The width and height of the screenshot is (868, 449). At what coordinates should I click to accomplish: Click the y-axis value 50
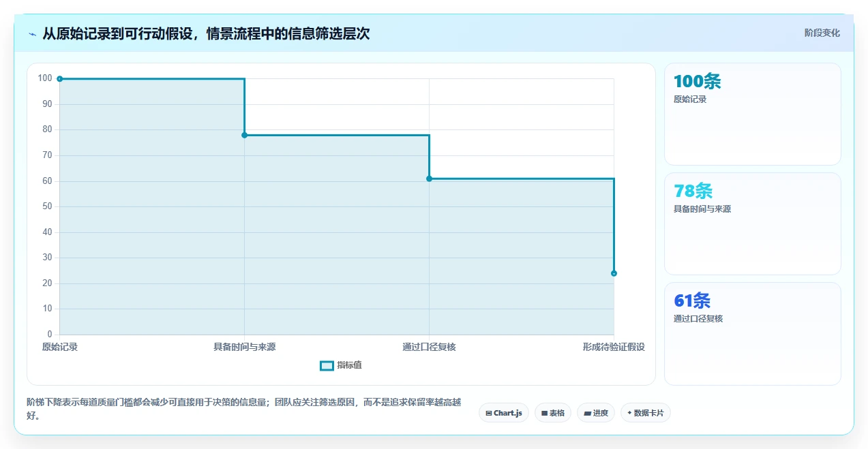pyautogui.click(x=47, y=206)
